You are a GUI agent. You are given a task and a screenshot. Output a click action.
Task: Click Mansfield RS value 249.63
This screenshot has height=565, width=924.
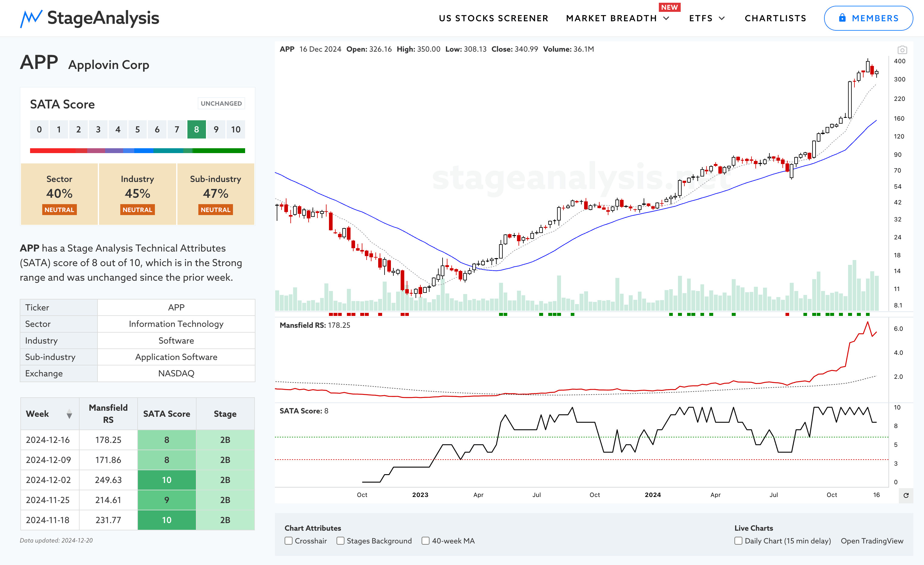tap(108, 480)
